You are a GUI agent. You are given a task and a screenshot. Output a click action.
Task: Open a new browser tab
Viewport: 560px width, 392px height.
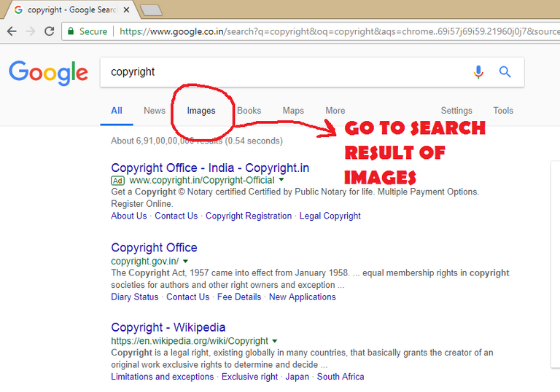tap(151, 10)
